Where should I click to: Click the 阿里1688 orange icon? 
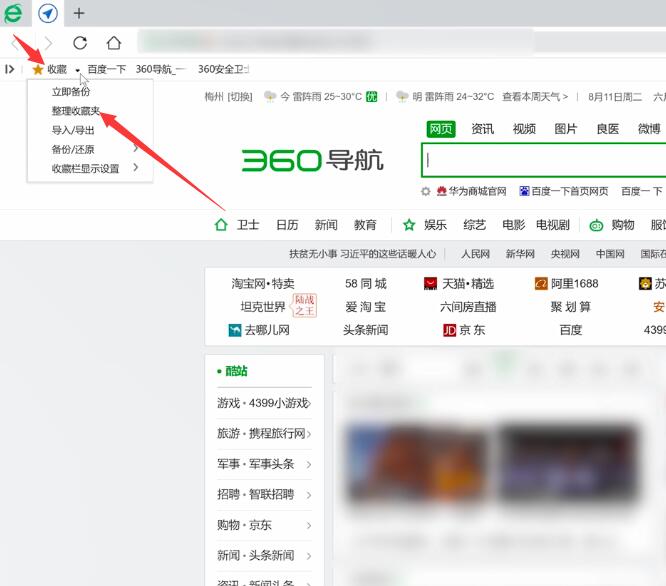(x=541, y=283)
